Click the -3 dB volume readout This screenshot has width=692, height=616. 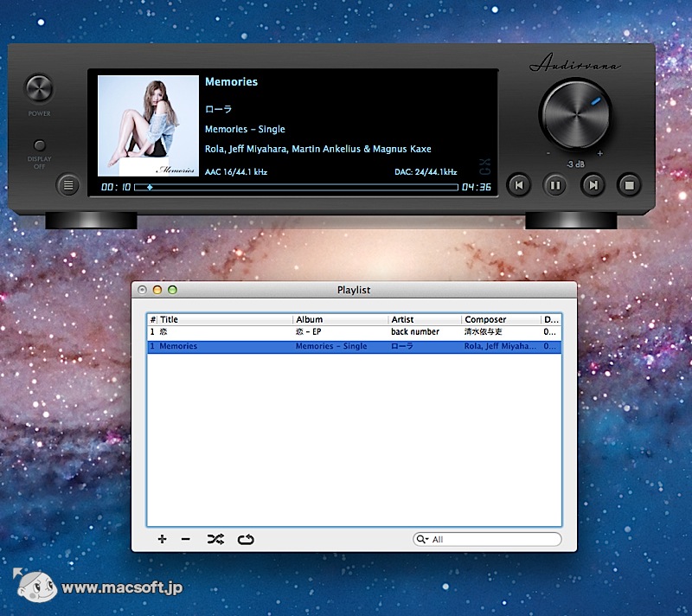(575, 164)
